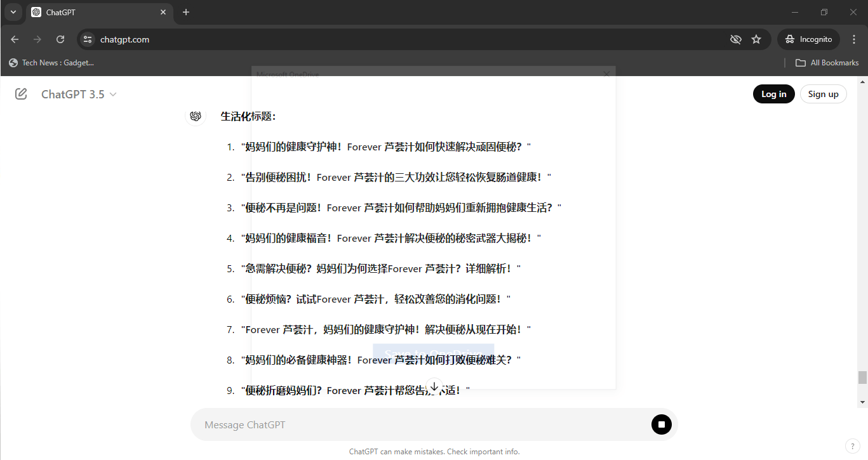The image size is (868, 460).
Task: Click the headline starting 妈妈们的必备健康神器
Action: pyautogui.click(x=381, y=360)
